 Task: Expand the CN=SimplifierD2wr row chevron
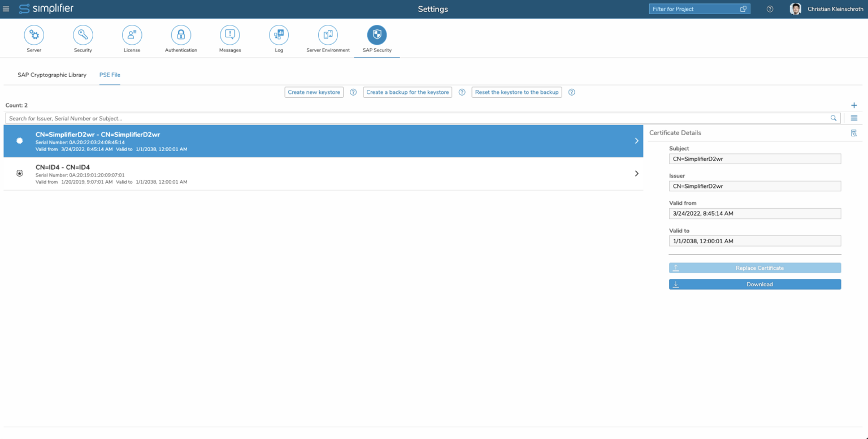click(637, 141)
